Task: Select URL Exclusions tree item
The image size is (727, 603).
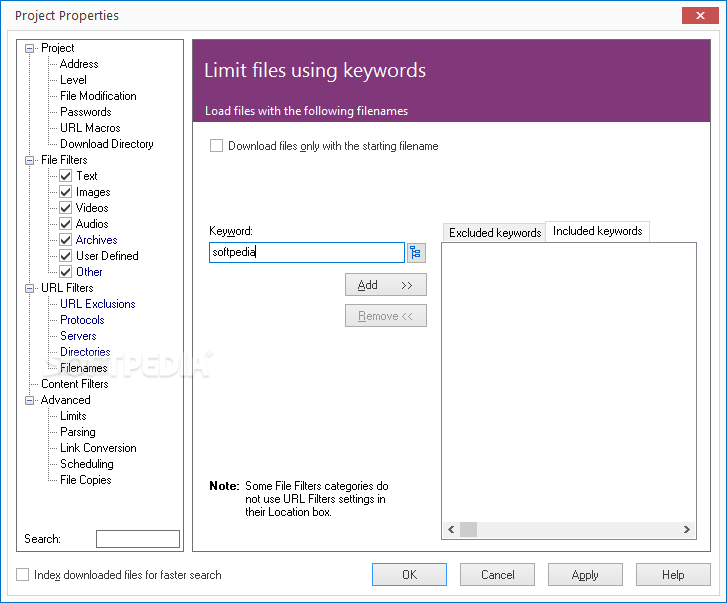Action: pos(98,304)
